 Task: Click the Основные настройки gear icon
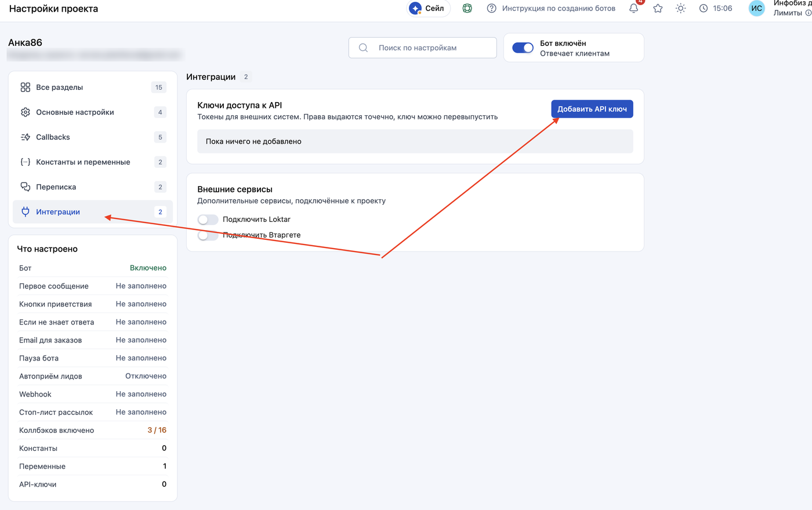tap(26, 112)
